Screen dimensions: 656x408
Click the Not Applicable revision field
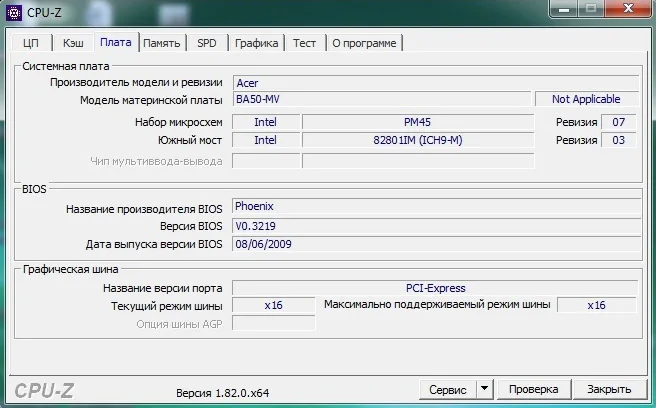(586, 99)
